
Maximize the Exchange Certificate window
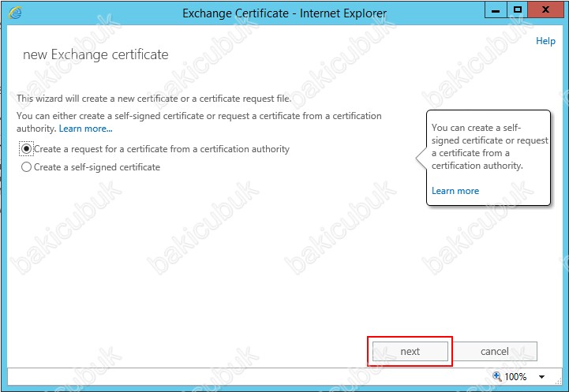point(517,10)
